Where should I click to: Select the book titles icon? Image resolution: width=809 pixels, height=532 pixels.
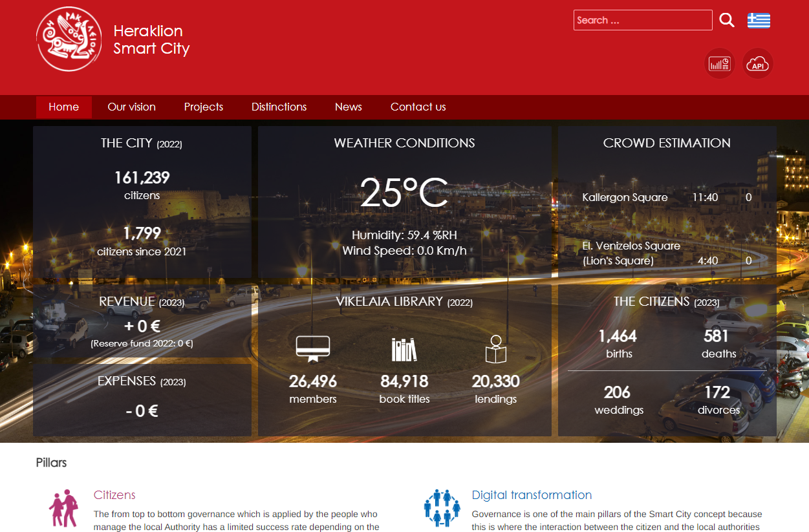(x=404, y=348)
